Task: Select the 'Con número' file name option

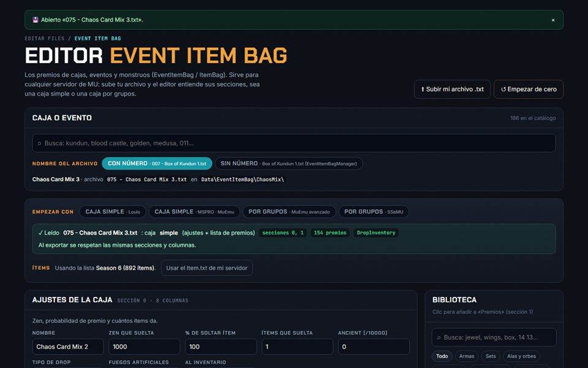Action: tap(157, 164)
